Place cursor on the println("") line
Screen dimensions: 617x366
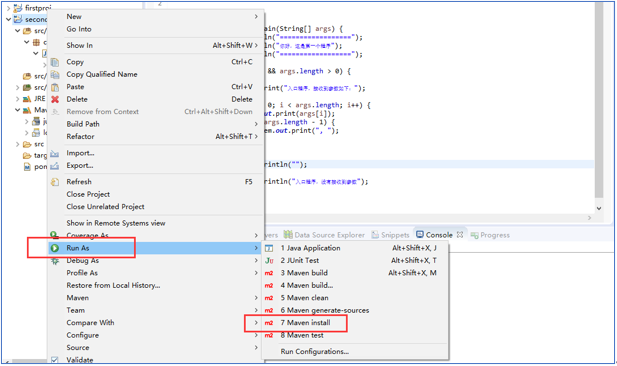(x=429, y=165)
